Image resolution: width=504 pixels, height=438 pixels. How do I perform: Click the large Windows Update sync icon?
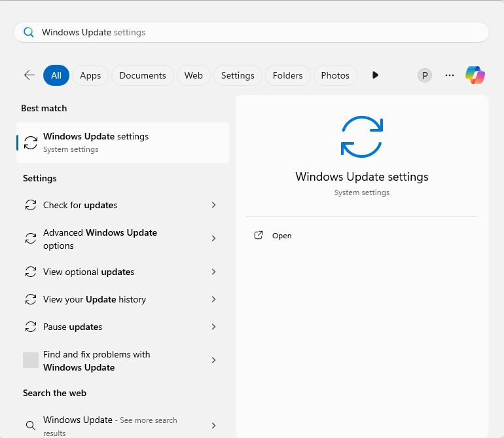tap(361, 137)
